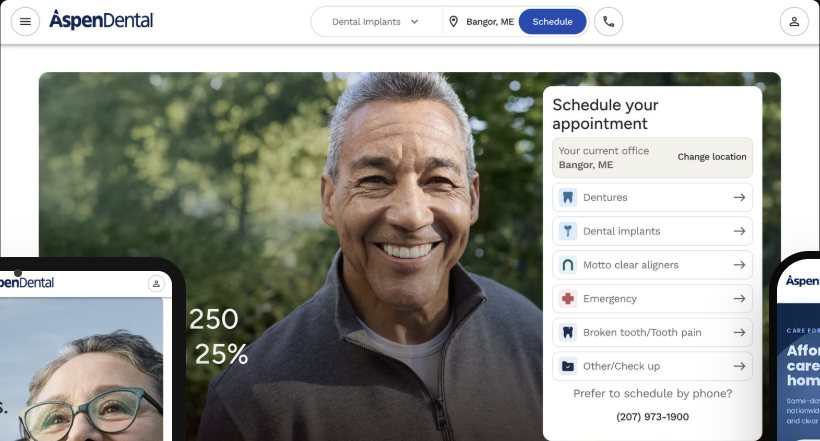Click the arrow on Broken tooth row

[739, 332]
